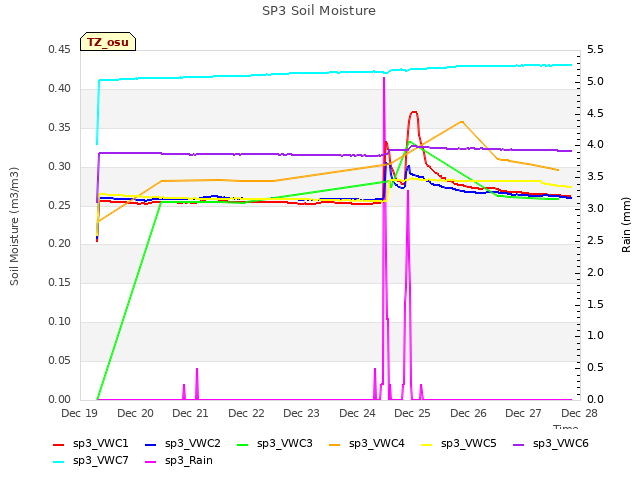Image resolution: width=640 pixels, height=480 pixels.
Task: Click the 0.30 soil moisture tick label
Action: point(59,167)
